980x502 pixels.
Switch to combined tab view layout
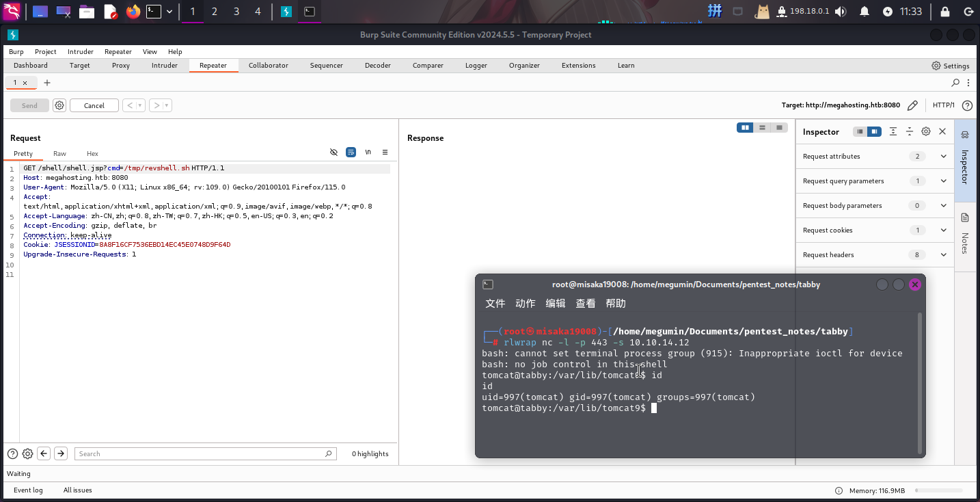(x=779, y=127)
